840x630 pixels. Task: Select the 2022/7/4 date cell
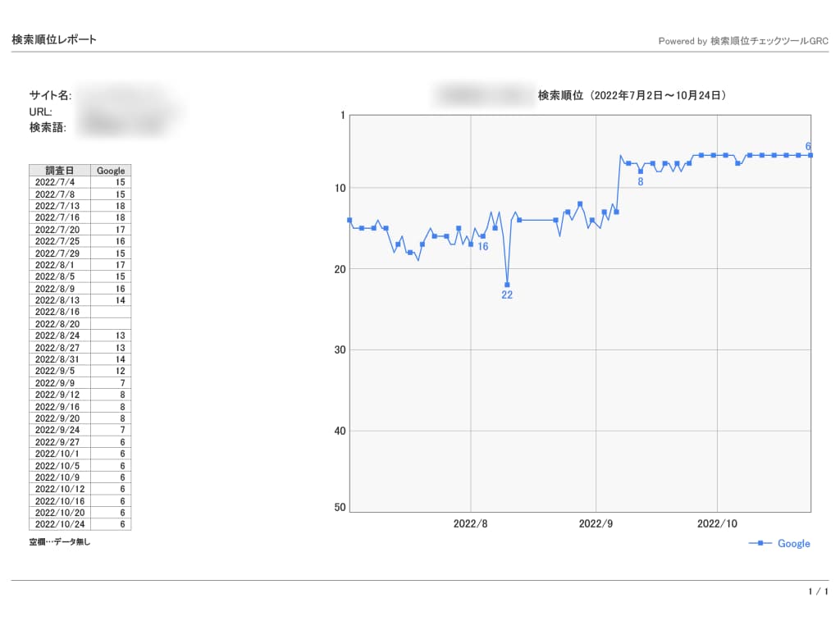click(x=59, y=182)
